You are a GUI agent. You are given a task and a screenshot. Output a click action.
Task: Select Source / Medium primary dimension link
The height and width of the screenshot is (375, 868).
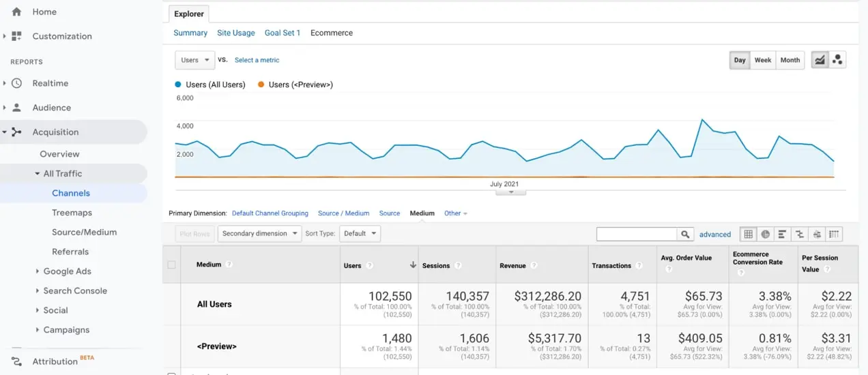click(x=343, y=213)
